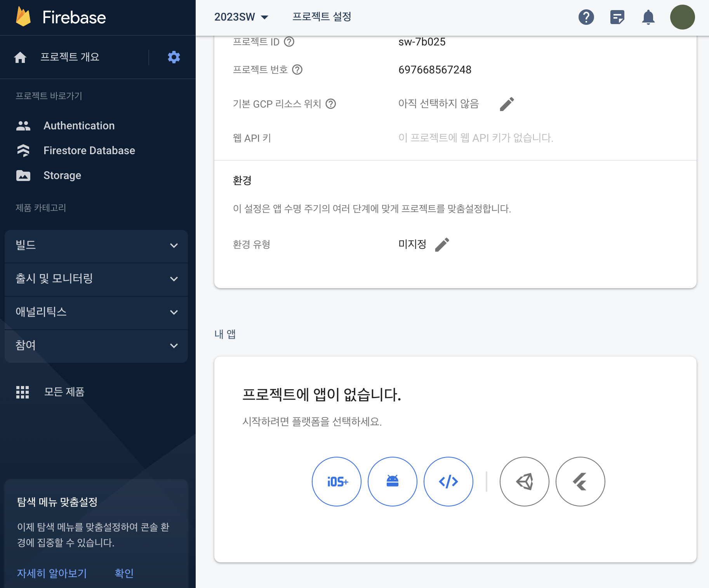Click the 프로젝트에 앱이 없습니다. heading
This screenshot has height=588, width=709.
point(322,395)
